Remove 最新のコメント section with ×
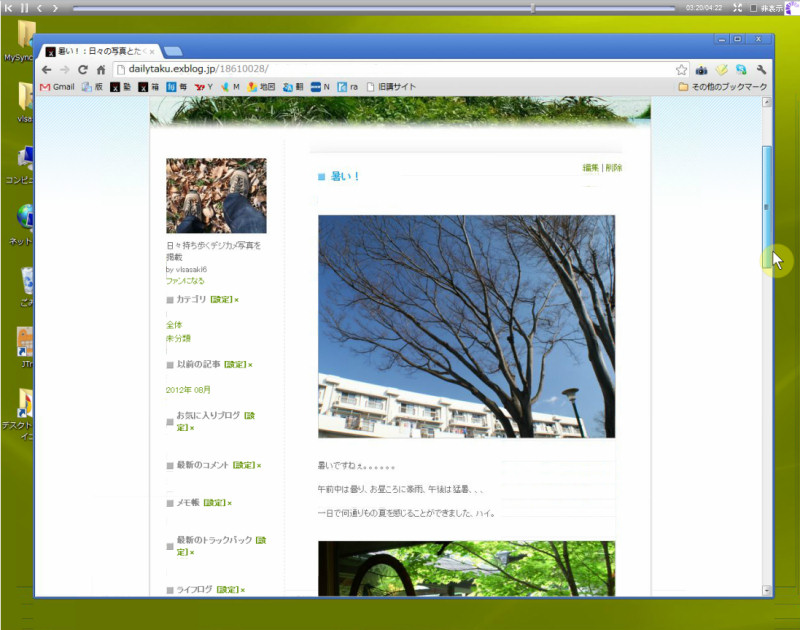Screen dimensions: 800x630 tap(259, 465)
